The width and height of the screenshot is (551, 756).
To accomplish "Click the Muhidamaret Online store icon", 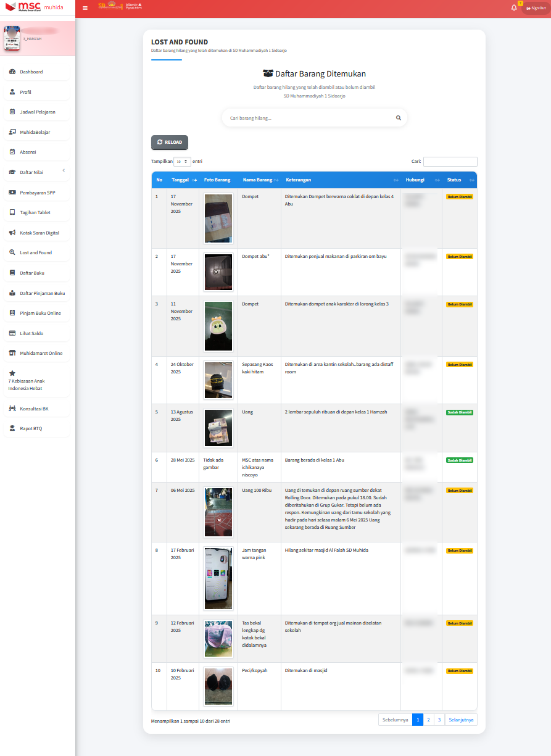I will point(12,354).
